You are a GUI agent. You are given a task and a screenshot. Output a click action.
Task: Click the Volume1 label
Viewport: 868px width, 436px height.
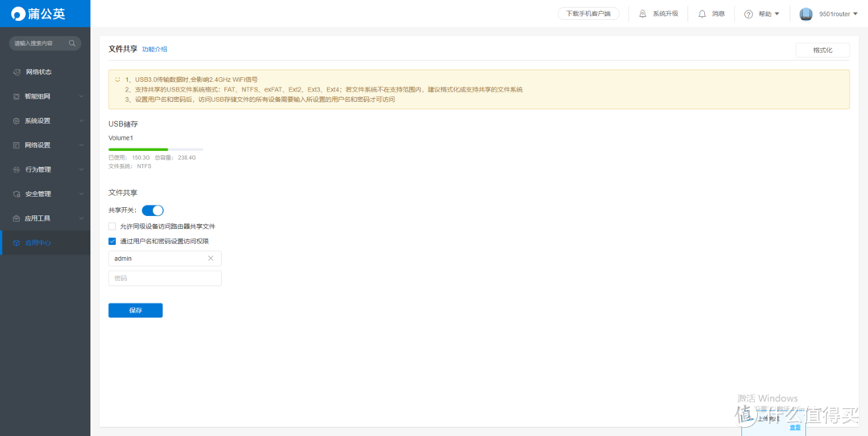pyautogui.click(x=121, y=138)
